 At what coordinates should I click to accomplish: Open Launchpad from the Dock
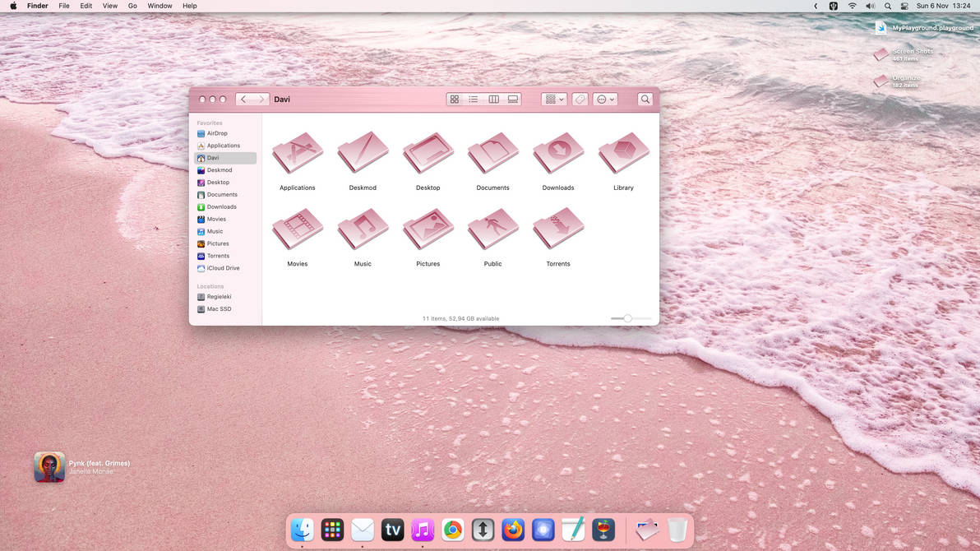coord(332,530)
